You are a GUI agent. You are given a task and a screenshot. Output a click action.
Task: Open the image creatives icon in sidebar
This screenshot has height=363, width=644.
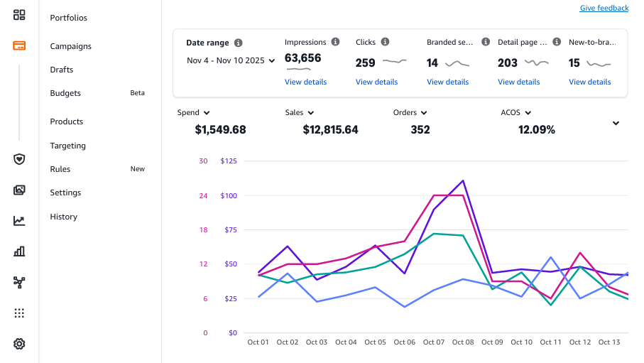tap(19, 190)
